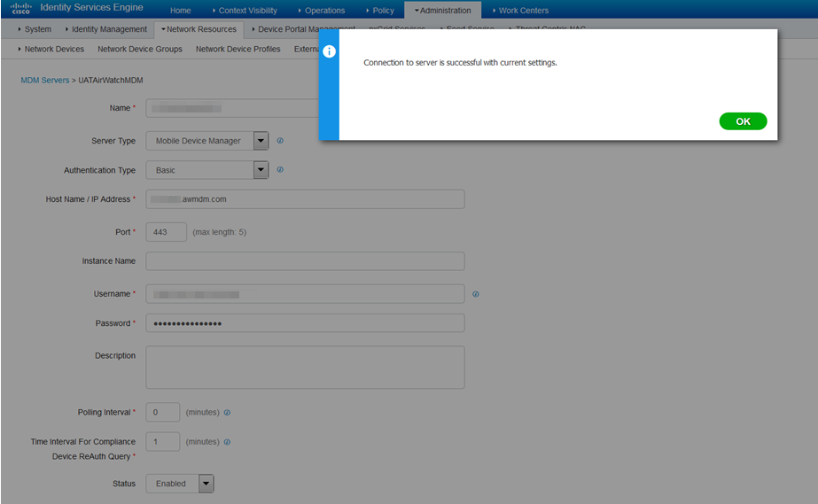Click the Instance Name field
Viewport: 818px width, 504px height.
pyautogui.click(x=305, y=261)
